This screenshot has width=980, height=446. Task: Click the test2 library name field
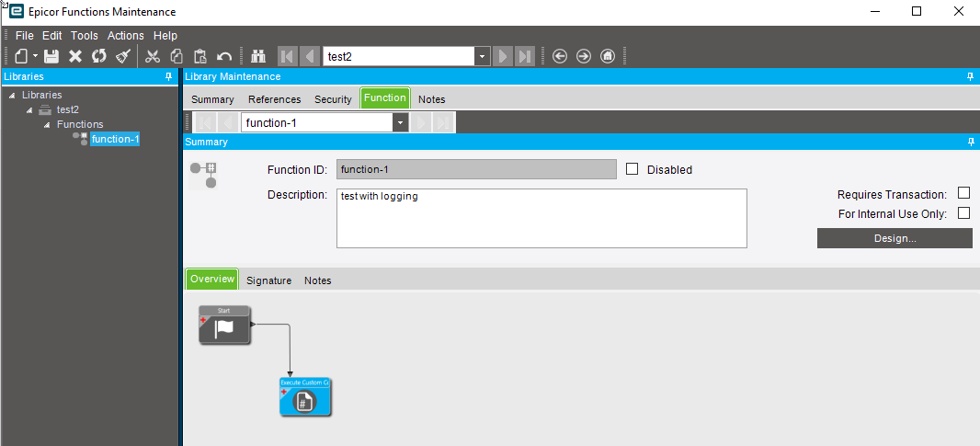tap(399, 56)
